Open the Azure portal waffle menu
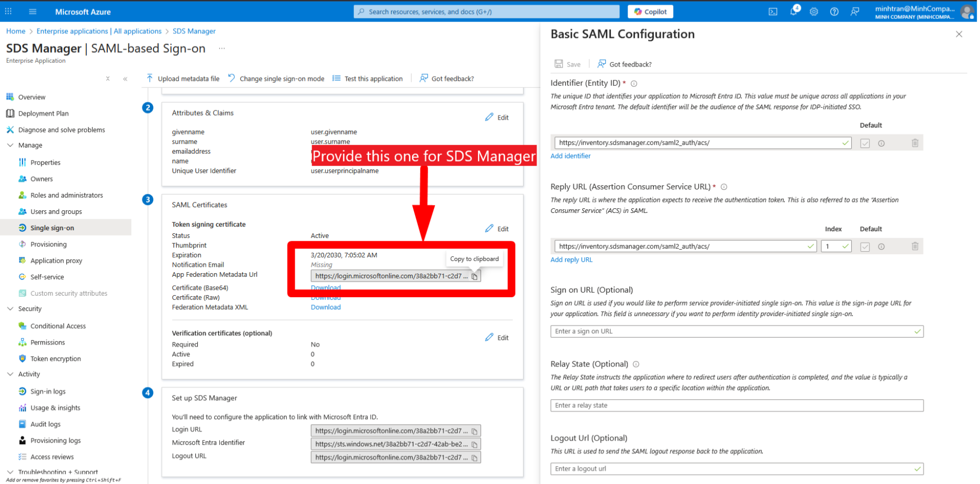The height and width of the screenshot is (484, 980). (x=8, y=11)
